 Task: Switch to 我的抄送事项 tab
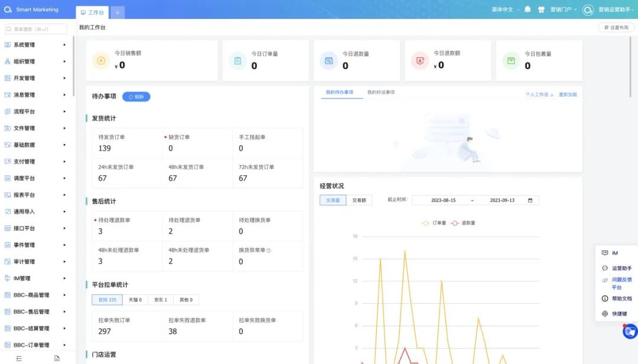pyautogui.click(x=381, y=93)
